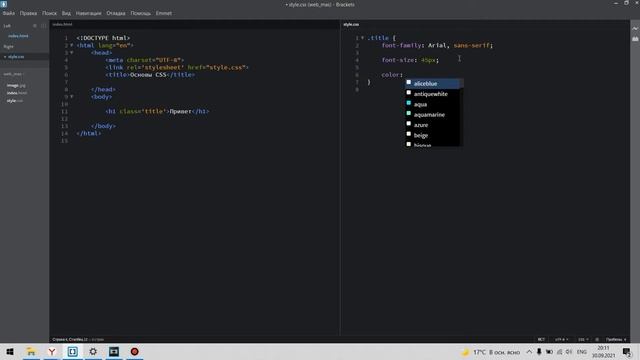The width and height of the screenshot is (640, 360).
Task: Open the notification center icon
Action: pyautogui.click(x=627, y=351)
